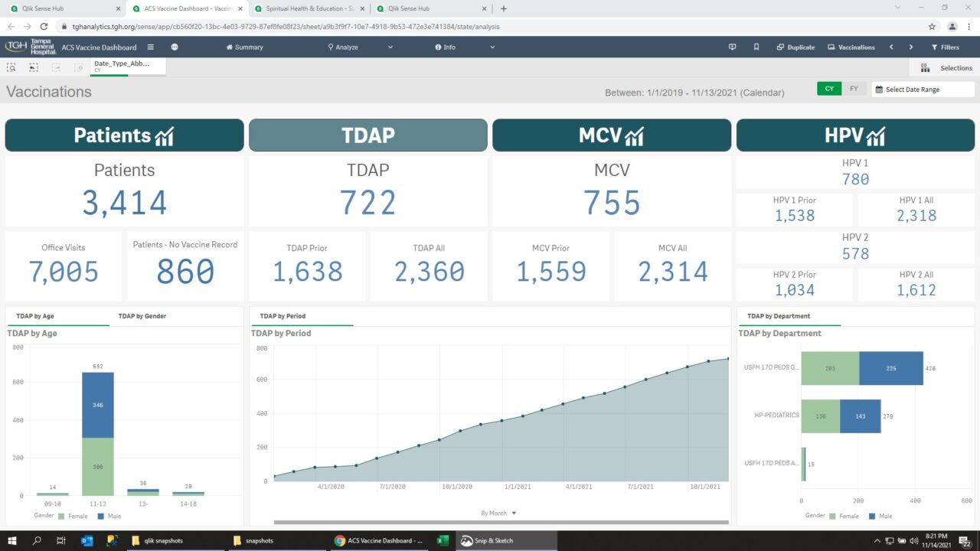The image size is (980, 551).
Task: Select the Summary menu item
Action: click(x=245, y=47)
